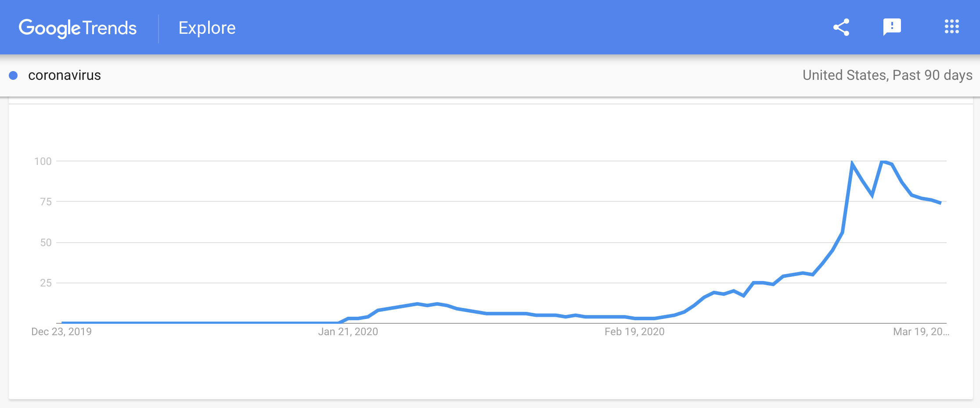Click the 100 value on y-axis
This screenshot has height=408, width=980.
[43, 161]
